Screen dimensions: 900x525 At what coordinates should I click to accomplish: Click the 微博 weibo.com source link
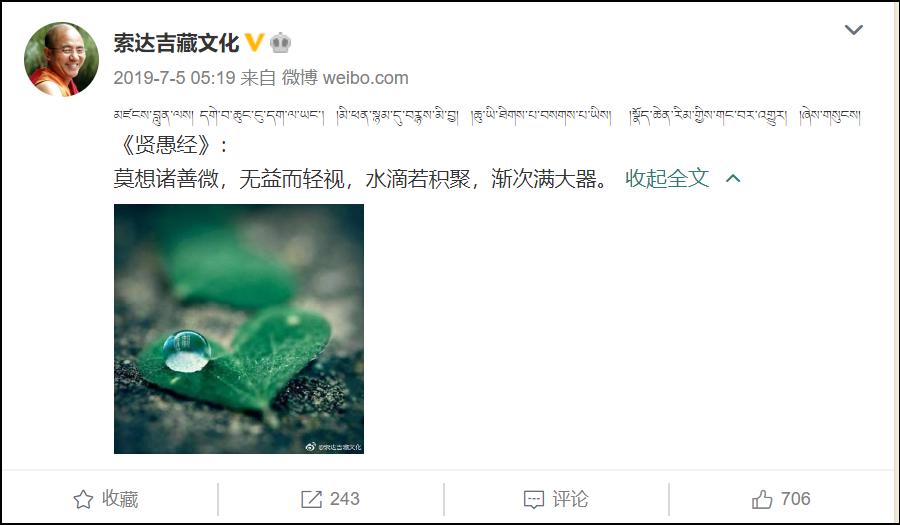tap(345, 77)
